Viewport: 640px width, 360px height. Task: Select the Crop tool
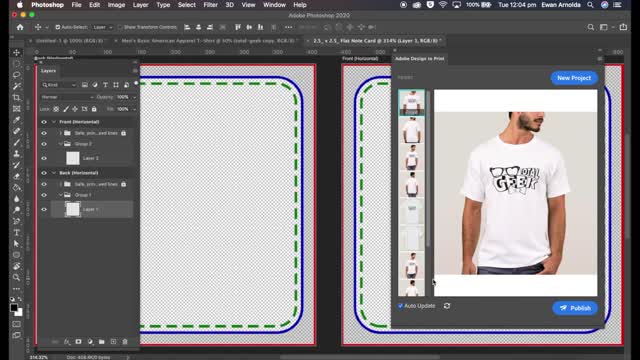[x=16, y=98]
